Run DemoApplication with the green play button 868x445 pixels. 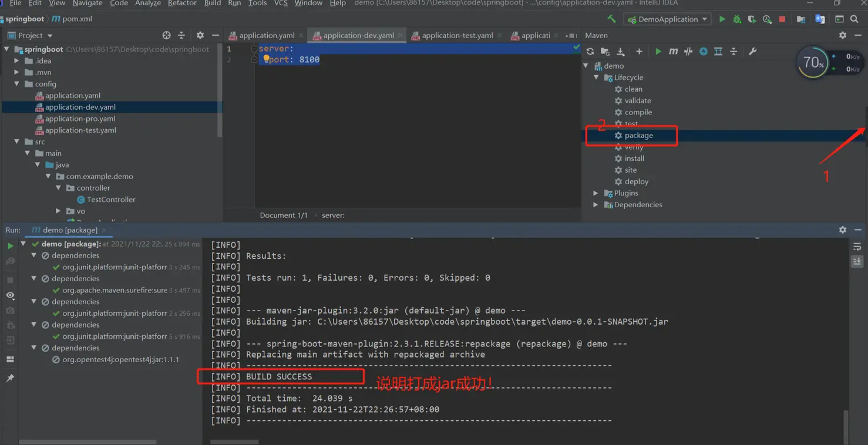tap(722, 19)
